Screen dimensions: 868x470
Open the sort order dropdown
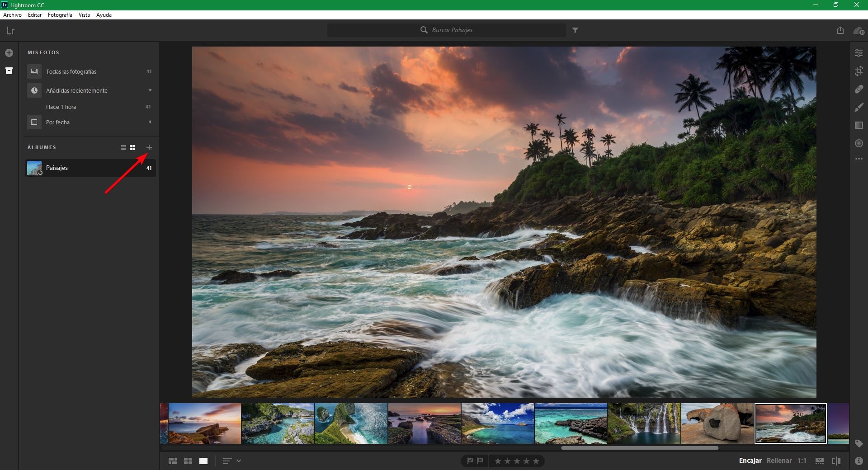tap(232, 461)
